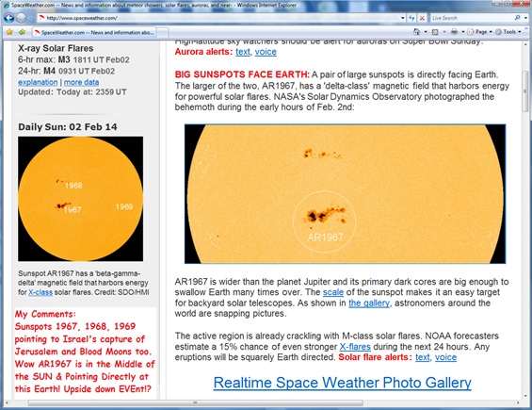
Task: Open the Tools menu dropdown
Action: (508, 32)
